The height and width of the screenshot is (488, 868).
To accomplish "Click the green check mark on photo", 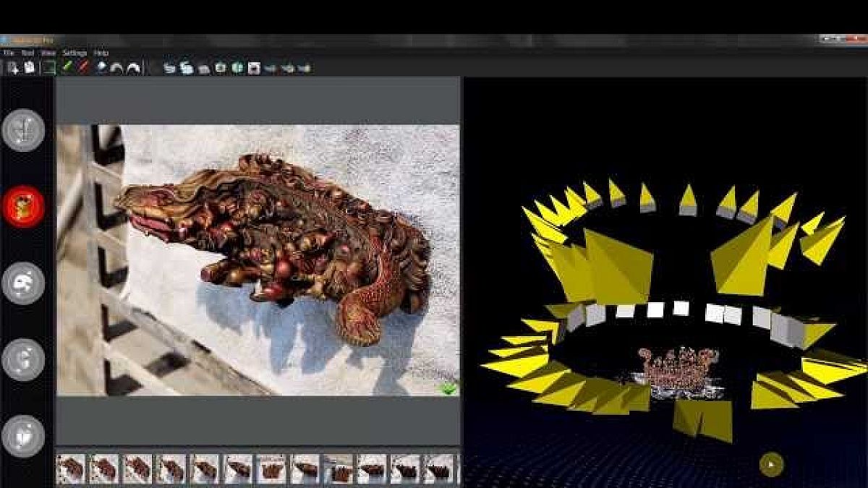I will tap(449, 388).
